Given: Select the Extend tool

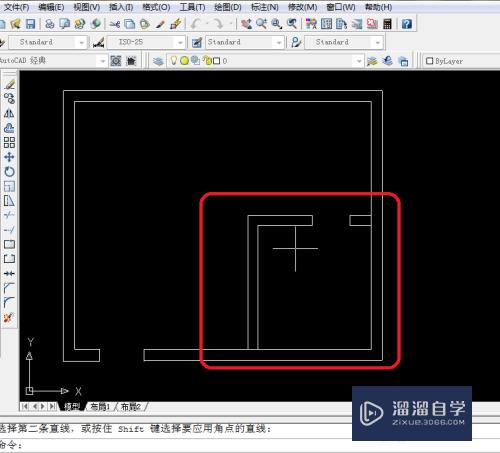Looking at the screenshot, I should (9, 230).
